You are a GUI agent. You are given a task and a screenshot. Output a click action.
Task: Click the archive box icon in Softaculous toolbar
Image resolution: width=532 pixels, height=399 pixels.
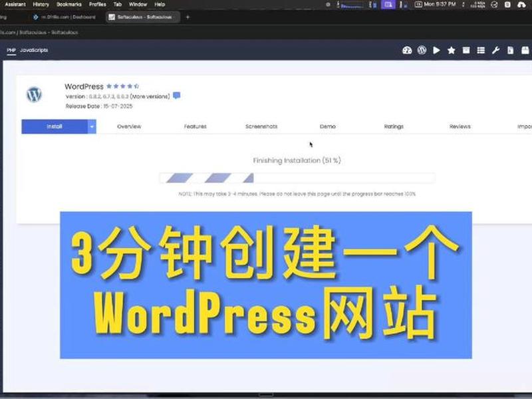click(466, 51)
